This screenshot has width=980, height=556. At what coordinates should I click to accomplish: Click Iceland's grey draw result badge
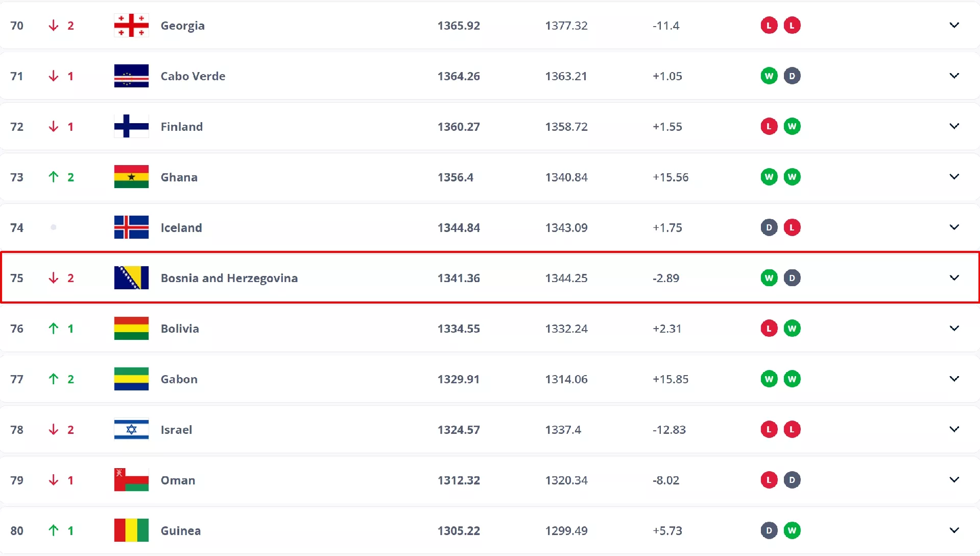[x=769, y=227]
